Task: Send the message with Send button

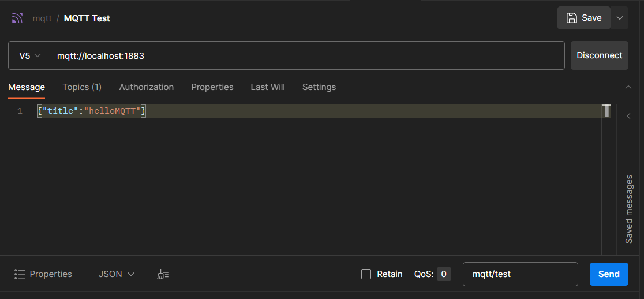Action: 609,274
